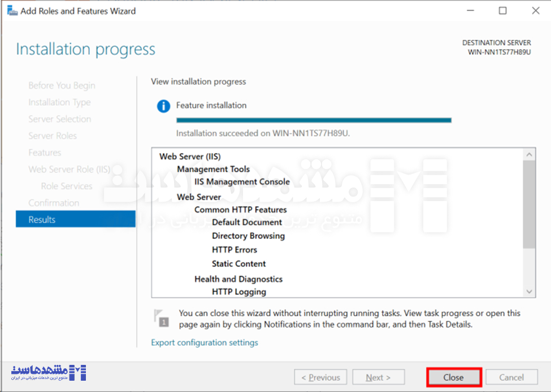Select the Before You Begin step
Screen dimensions: 551x392
(62, 85)
